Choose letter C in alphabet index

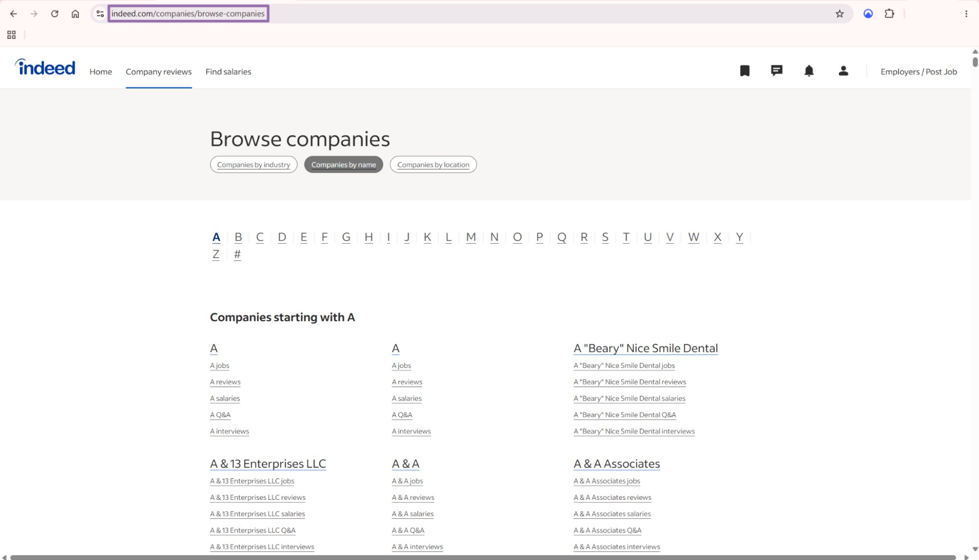(260, 237)
